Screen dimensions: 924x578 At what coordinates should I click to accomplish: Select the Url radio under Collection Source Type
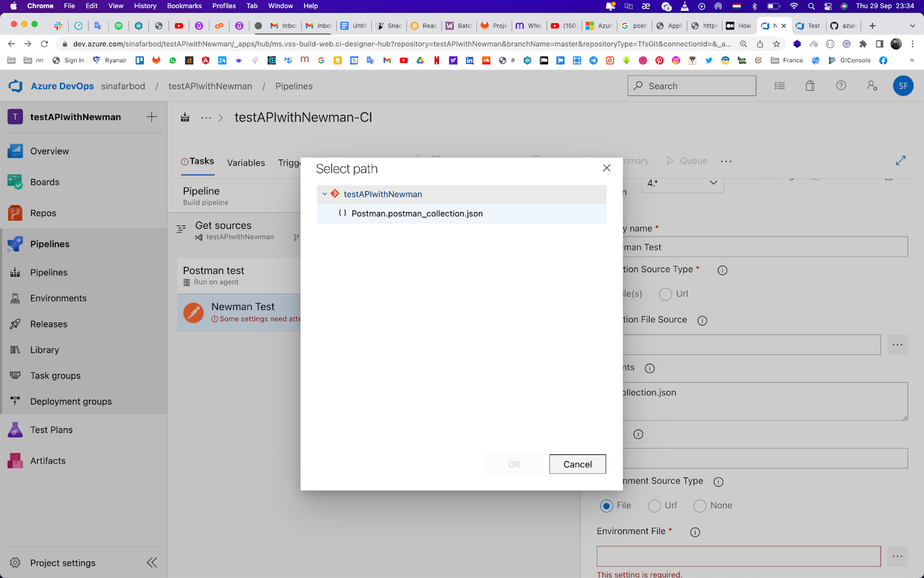(665, 294)
